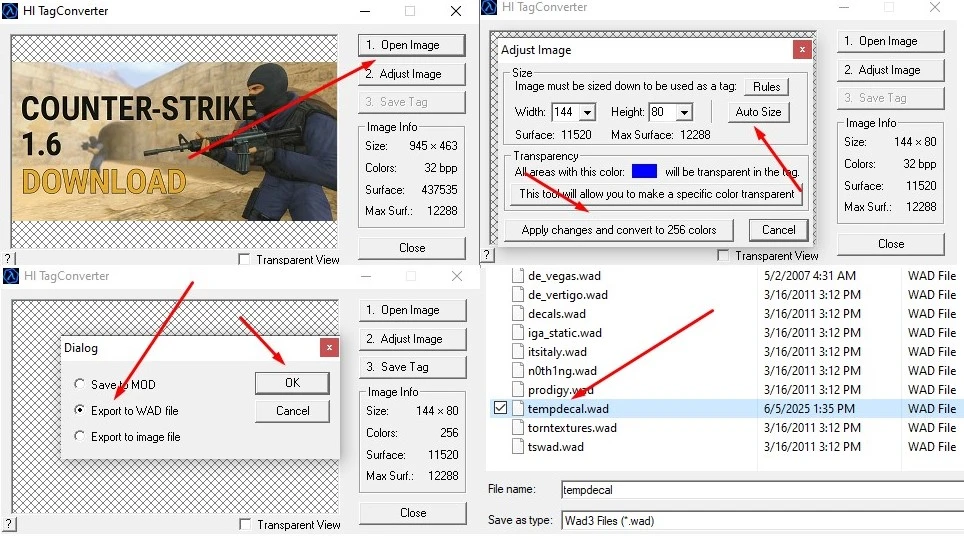
Task: Click the prodigy.wad file icon
Action: pos(518,390)
